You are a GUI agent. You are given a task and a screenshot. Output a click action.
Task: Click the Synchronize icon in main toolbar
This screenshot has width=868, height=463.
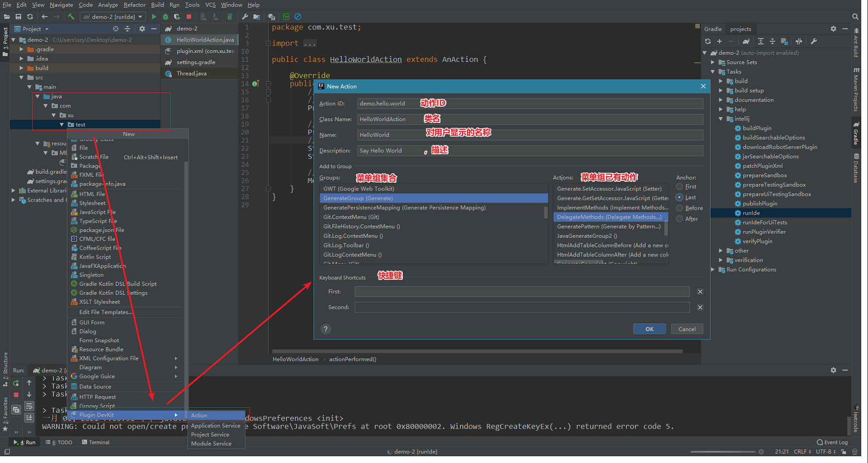pos(30,17)
